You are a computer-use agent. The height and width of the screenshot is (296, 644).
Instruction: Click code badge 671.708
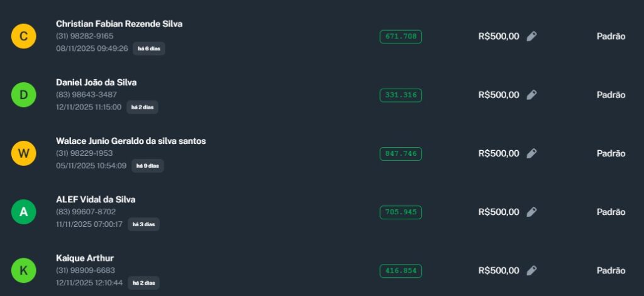(x=401, y=36)
